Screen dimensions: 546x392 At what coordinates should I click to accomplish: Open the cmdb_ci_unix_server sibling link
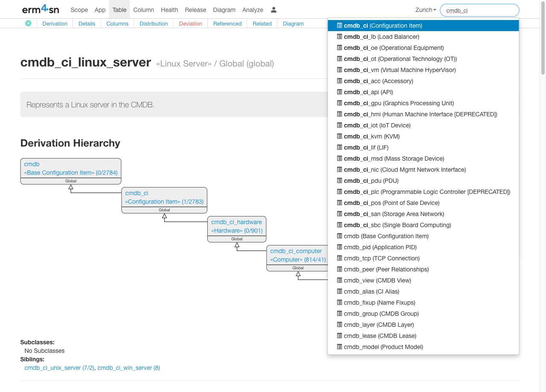[x=59, y=368]
